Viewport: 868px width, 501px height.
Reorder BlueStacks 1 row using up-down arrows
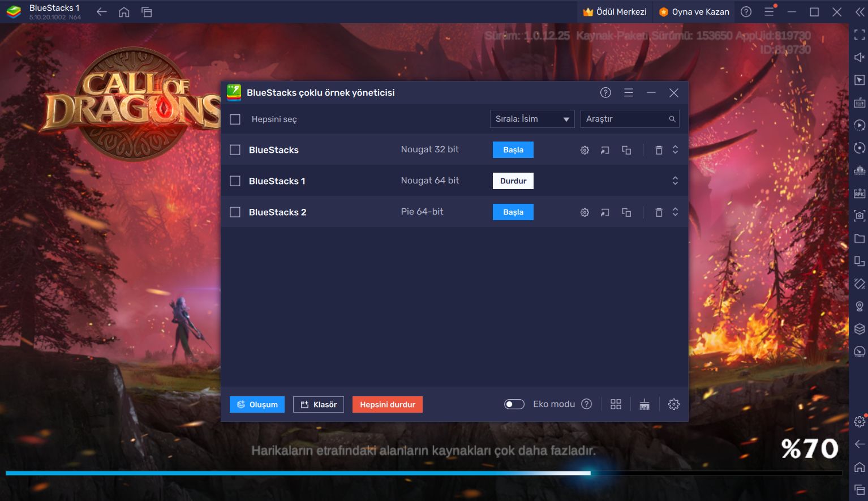[675, 181]
